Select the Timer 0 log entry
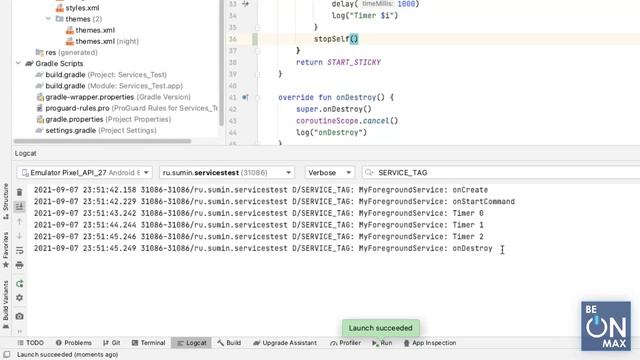 click(x=259, y=213)
